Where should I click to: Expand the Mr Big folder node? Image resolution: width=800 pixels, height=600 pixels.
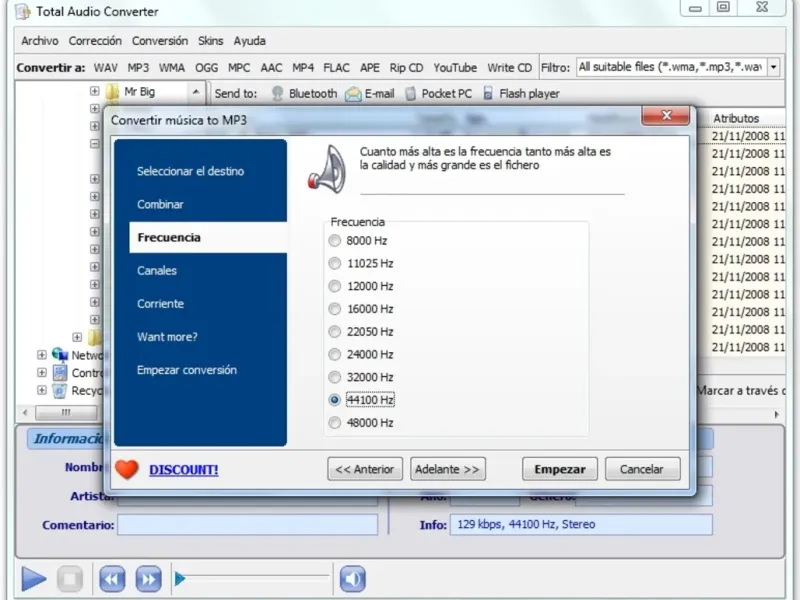tap(94, 91)
